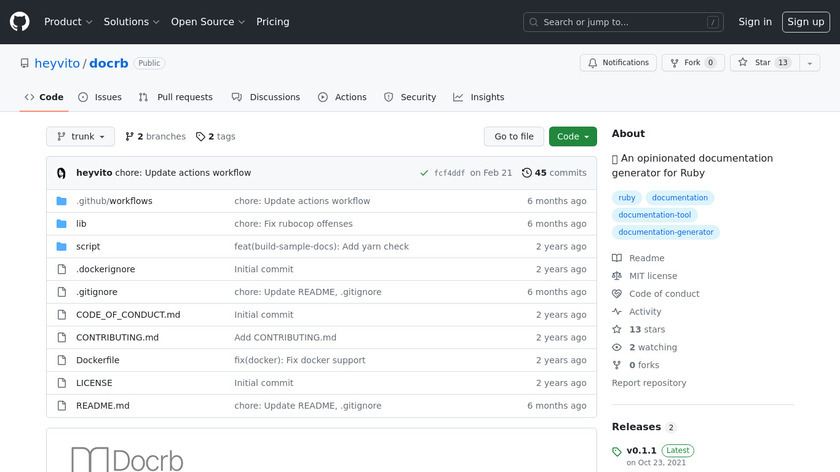The height and width of the screenshot is (472, 840).
Task: Focus the Search or jump to field
Action: (x=623, y=22)
